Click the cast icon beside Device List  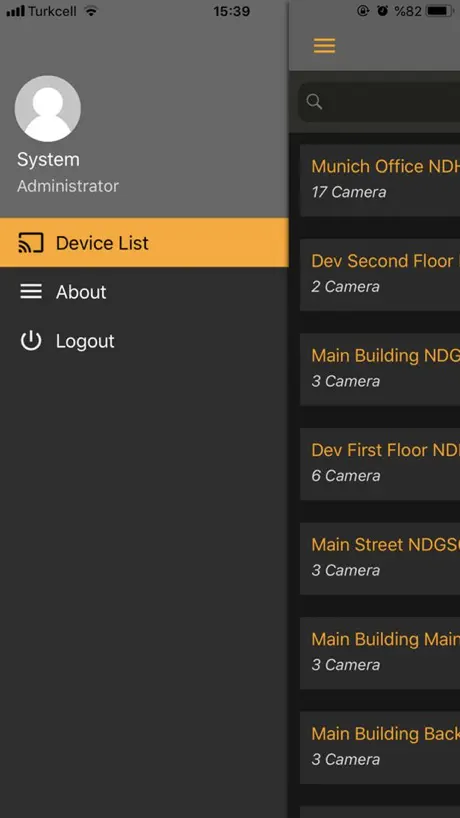tap(31, 243)
